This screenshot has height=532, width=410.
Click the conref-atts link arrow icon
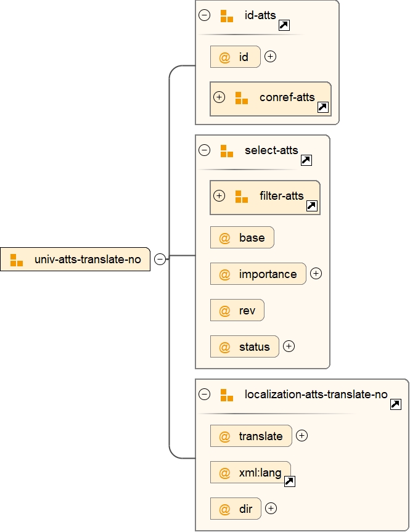tap(322, 107)
